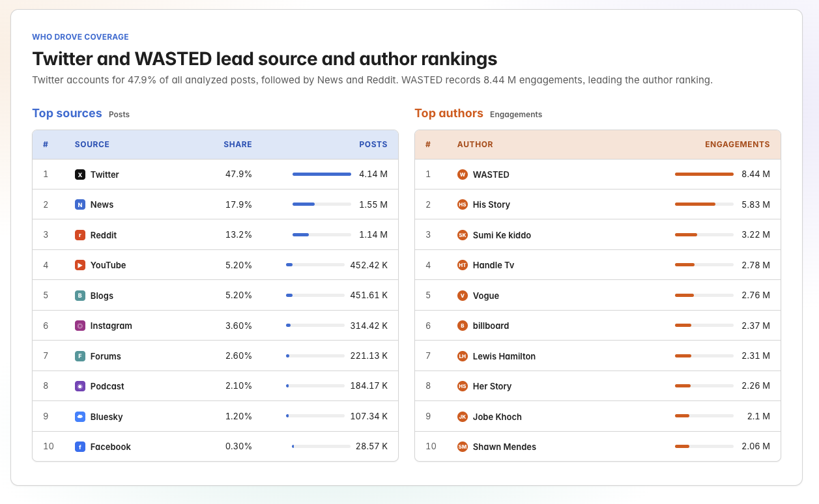Click the 4.14 M posts value
Viewport: 819px width, 504px height.
[373, 175]
